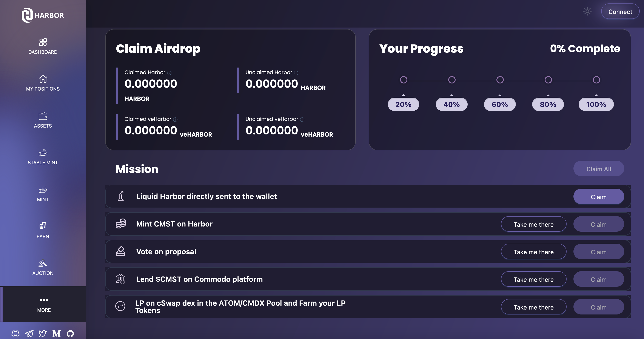Viewport: 644px width, 339px height.
Task: Click the Claim All missions button
Action: [598, 168]
